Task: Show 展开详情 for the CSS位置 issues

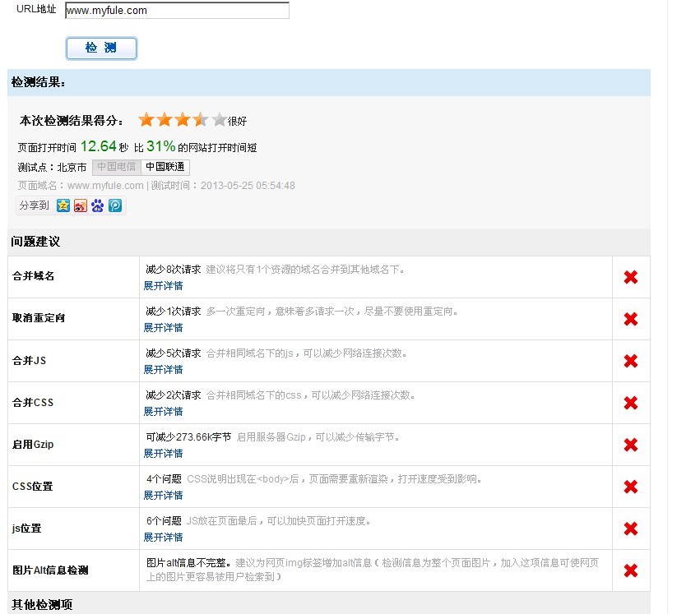Action: click(163, 496)
